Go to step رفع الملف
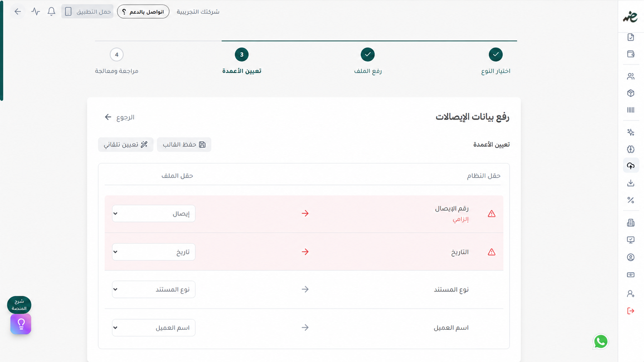This screenshot has width=644, height=362. [367, 61]
